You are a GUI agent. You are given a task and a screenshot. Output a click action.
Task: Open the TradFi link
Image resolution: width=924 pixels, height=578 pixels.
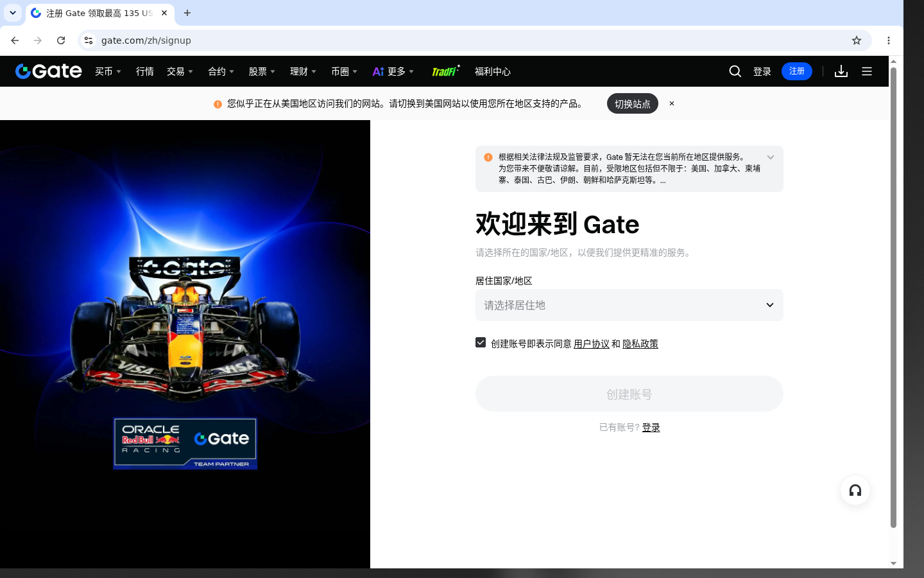pos(446,71)
